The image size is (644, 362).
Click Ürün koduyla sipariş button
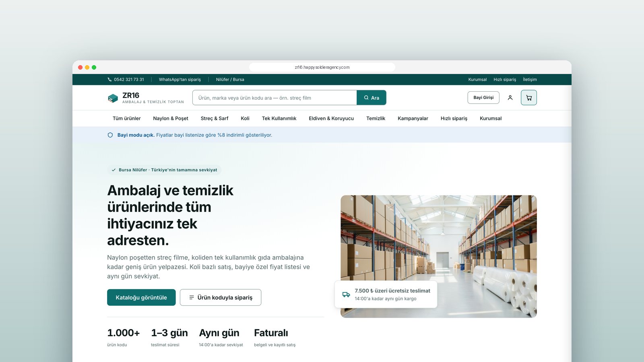pyautogui.click(x=221, y=298)
